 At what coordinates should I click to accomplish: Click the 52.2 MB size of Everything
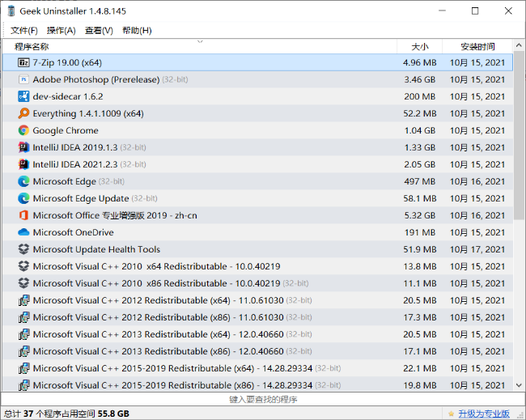(x=420, y=113)
